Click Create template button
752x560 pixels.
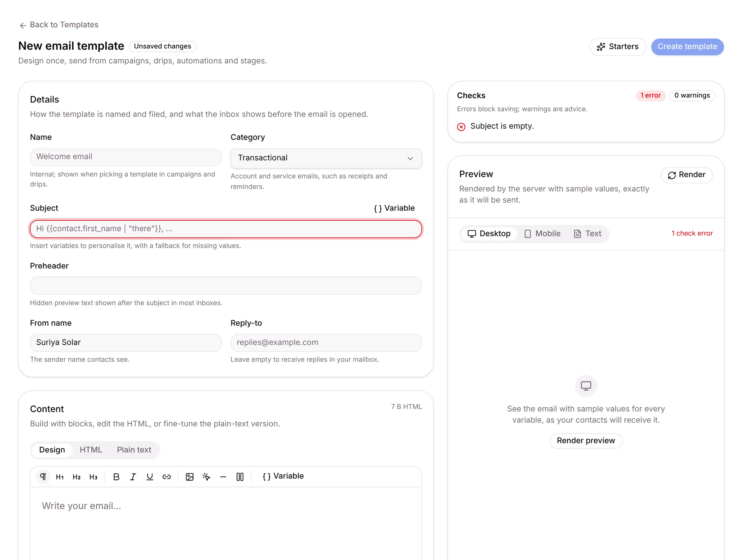(x=687, y=47)
